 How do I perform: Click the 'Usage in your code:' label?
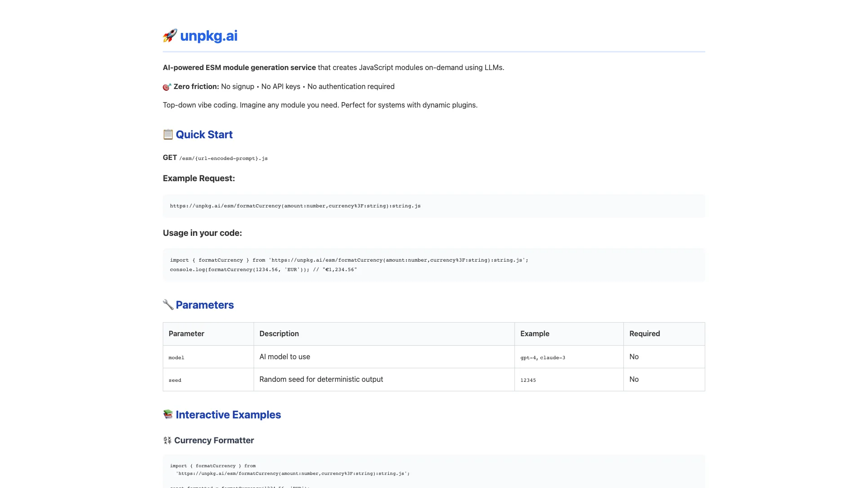tap(203, 233)
